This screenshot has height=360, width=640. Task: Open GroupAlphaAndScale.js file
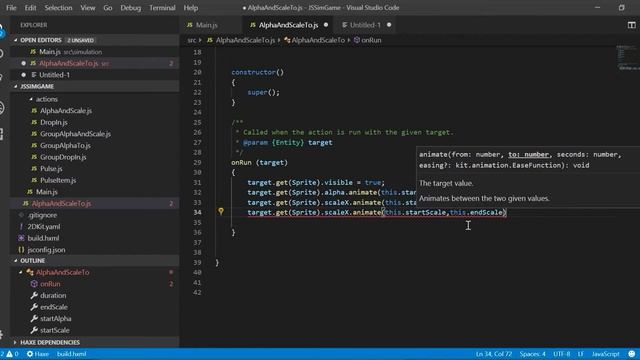(75, 133)
